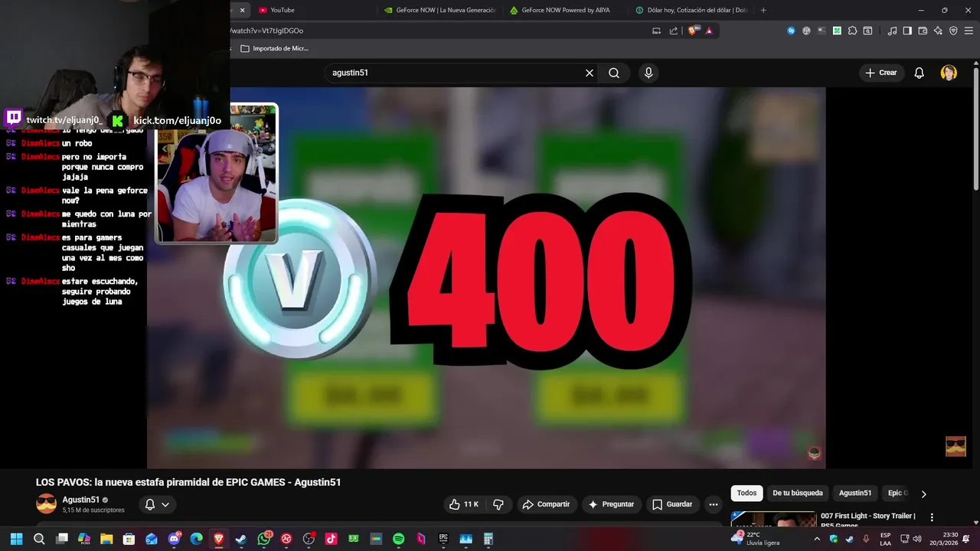Open more actions three-dot menu
Image resolution: width=980 pixels, height=551 pixels.
click(x=714, y=504)
